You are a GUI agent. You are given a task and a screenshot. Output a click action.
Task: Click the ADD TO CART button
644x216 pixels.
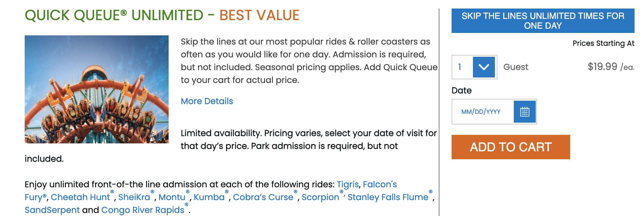click(x=511, y=147)
